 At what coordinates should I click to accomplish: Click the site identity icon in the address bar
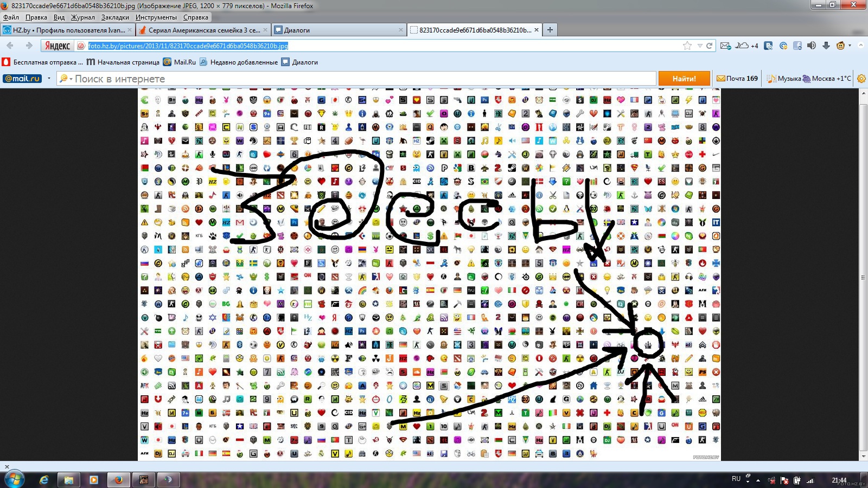click(x=81, y=46)
